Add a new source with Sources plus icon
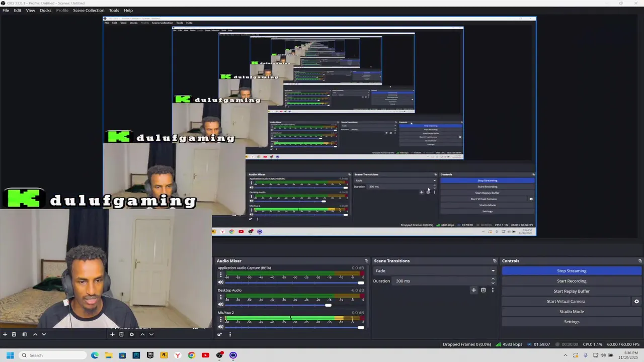Screen dimensions: 644x362 (112, 334)
